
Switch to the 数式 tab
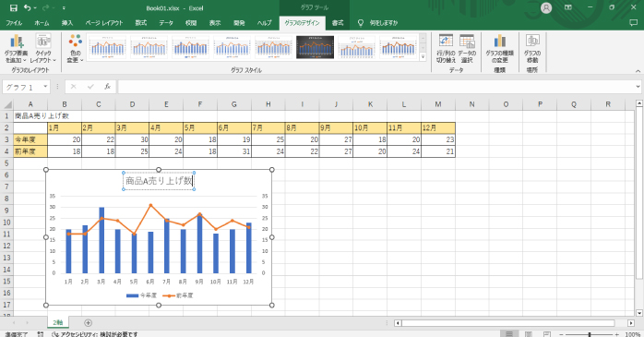coord(141,23)
